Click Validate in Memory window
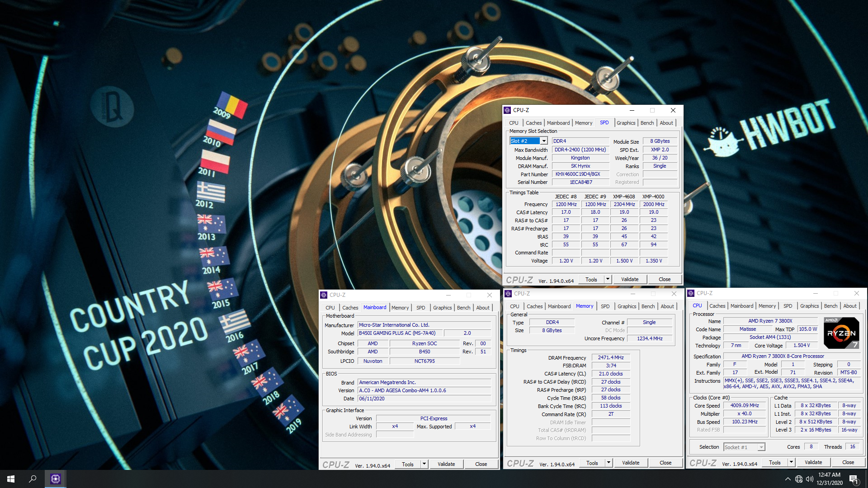 [631, 463]
